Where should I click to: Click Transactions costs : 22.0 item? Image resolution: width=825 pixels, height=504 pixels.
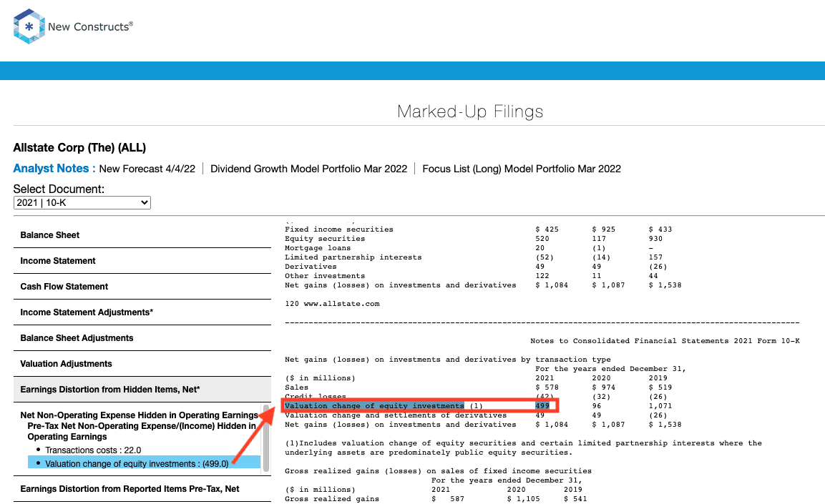pos(93,450)
